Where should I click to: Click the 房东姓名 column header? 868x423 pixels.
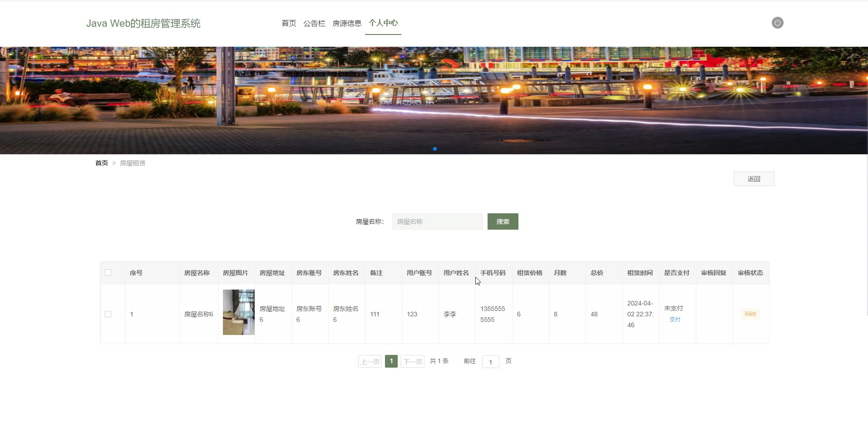coord(346,273)
